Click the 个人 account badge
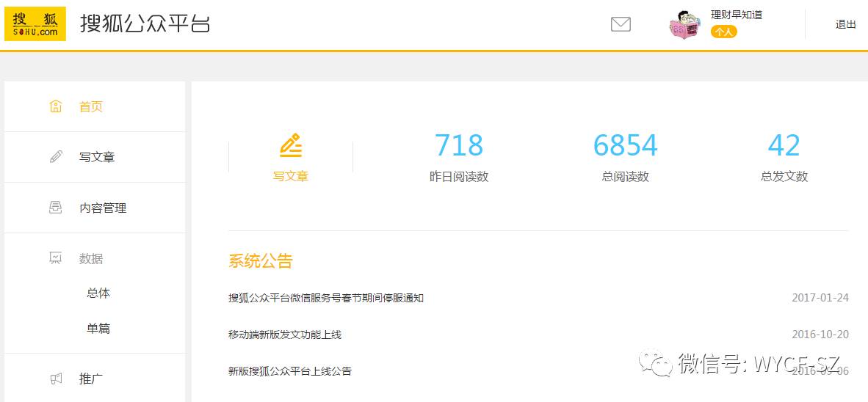 [x=723, y=32]
